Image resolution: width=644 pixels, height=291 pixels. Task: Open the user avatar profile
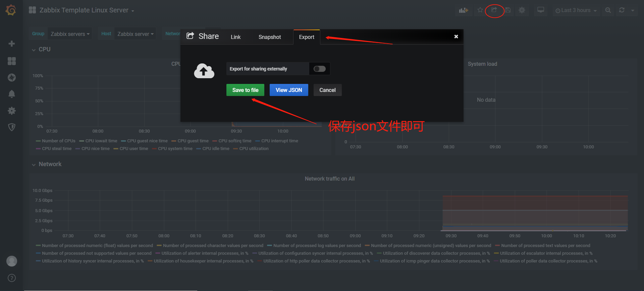click(x=12, y=261)
